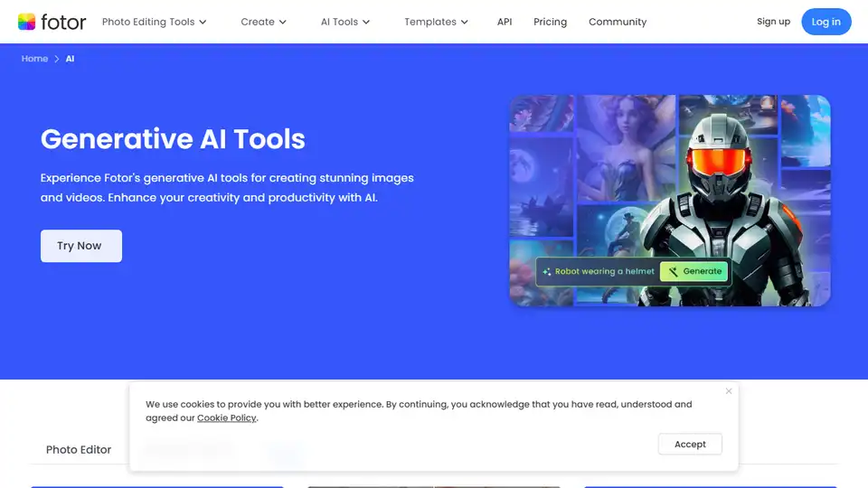Open the API page
Viewport: 868px width, 488px height.
pyautogui.click(x=505, y=22)
